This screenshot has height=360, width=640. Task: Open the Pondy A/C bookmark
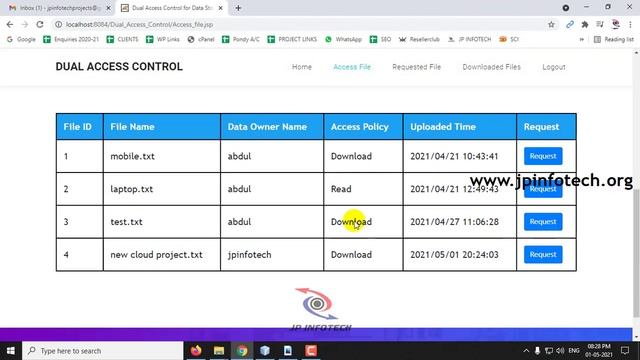(x=241, y=39)
